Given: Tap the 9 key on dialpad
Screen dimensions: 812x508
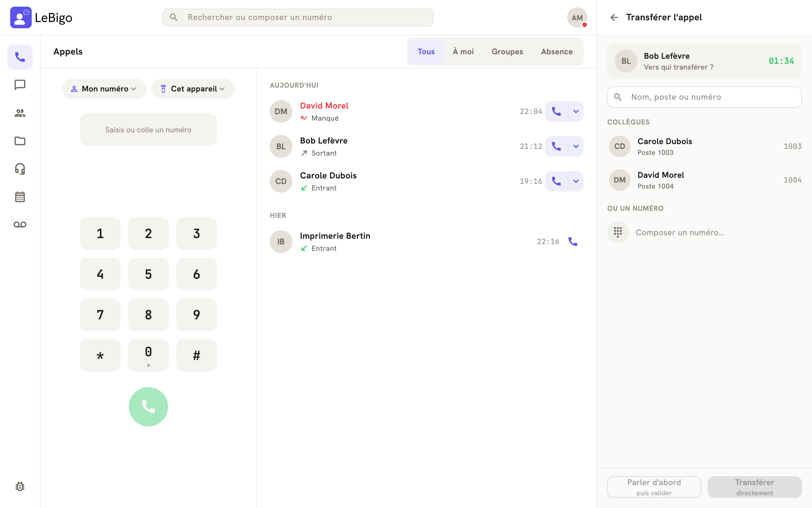Looking at the screenshot, I should [x=197, y=315].
